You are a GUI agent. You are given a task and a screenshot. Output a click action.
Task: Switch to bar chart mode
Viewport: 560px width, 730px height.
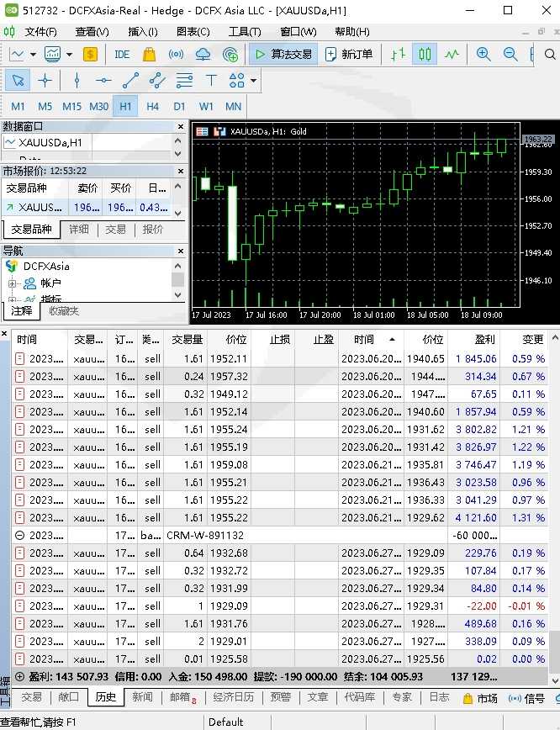tap(398, 55)
